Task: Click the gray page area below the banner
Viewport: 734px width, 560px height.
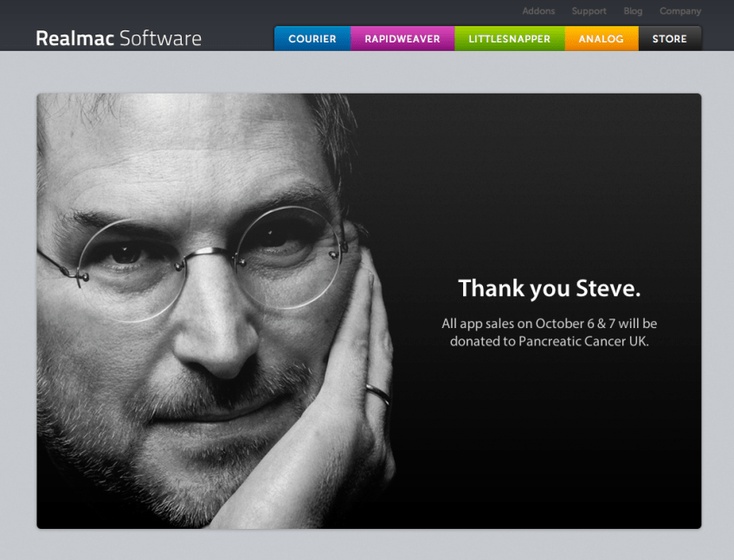Action: pyautogui.click(x=367, y=545)
